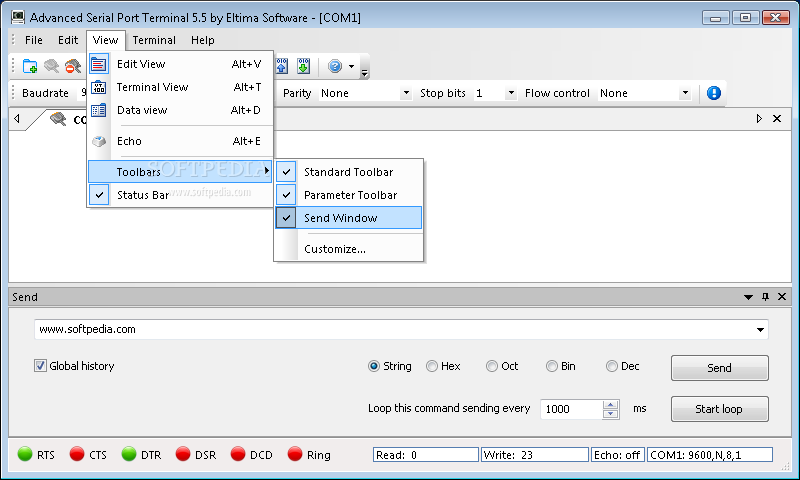Open the Send panel options dropdown arrow

click(x=748, y=297)
